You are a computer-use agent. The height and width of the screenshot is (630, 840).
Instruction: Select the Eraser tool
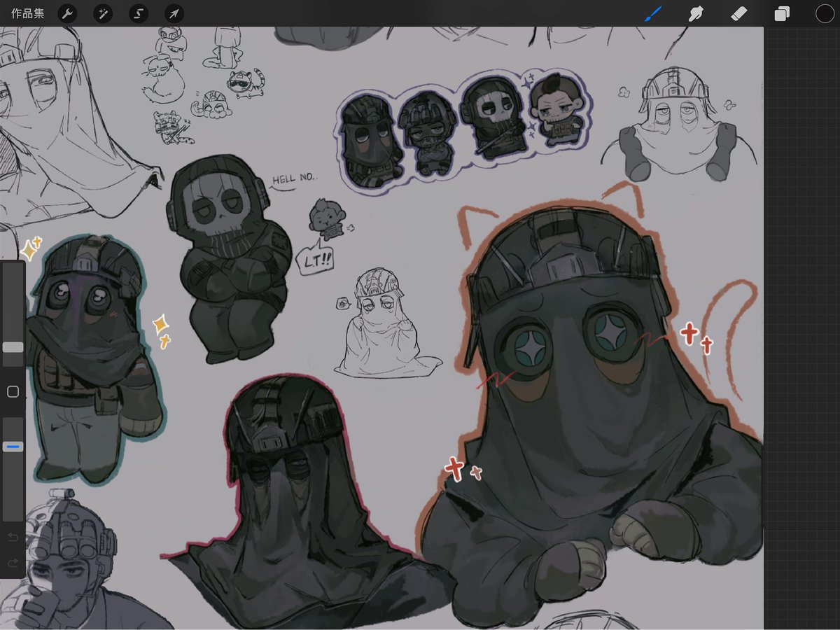click(738, 13)
